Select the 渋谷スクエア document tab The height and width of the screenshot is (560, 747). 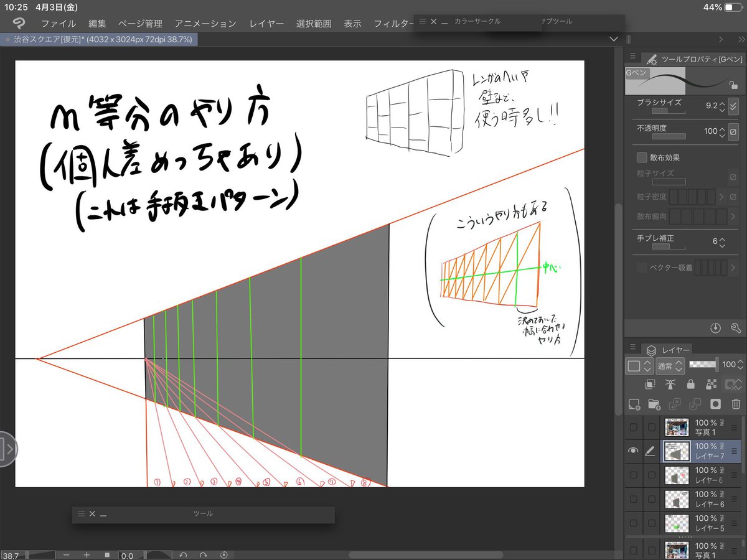pos(100,39)
